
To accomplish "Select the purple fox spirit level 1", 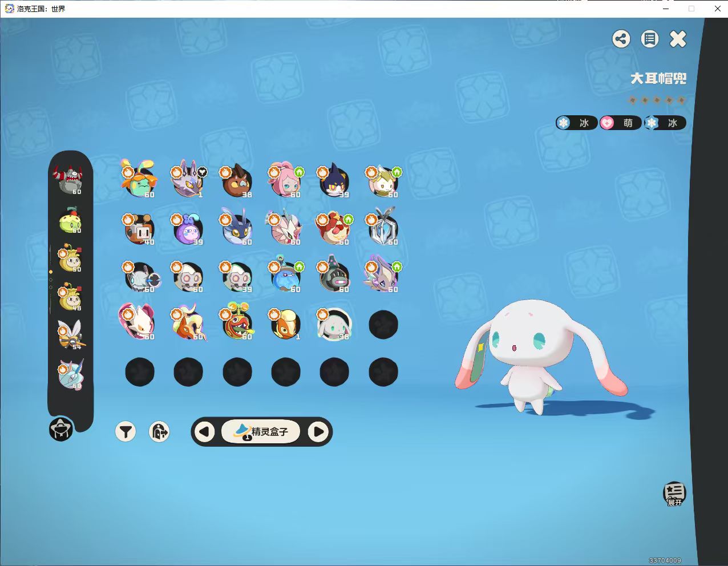I will tap(188, 180).
